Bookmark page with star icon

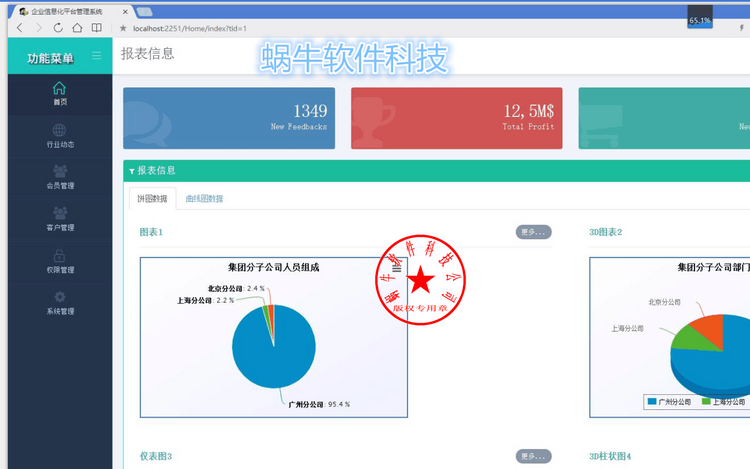tap(123, 28)
